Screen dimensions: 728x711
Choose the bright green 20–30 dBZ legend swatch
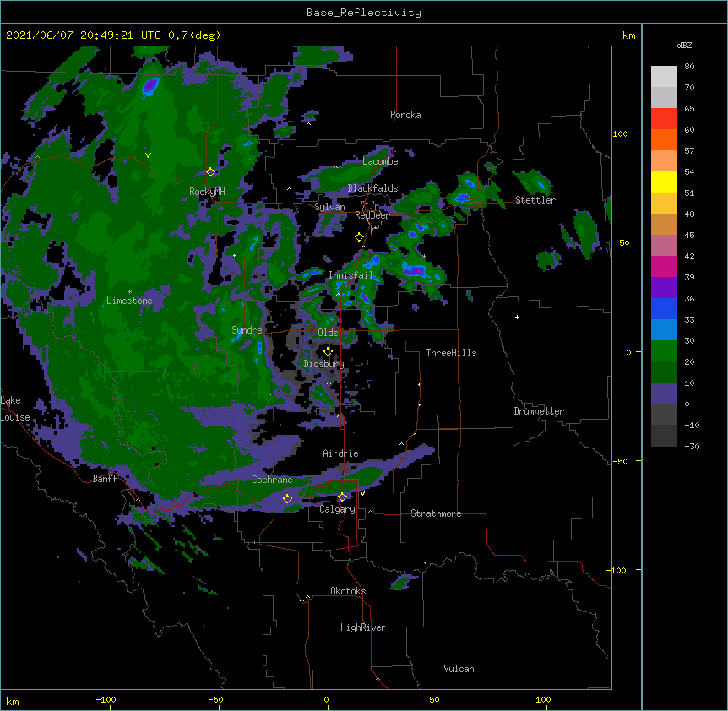tap(664, 351)
